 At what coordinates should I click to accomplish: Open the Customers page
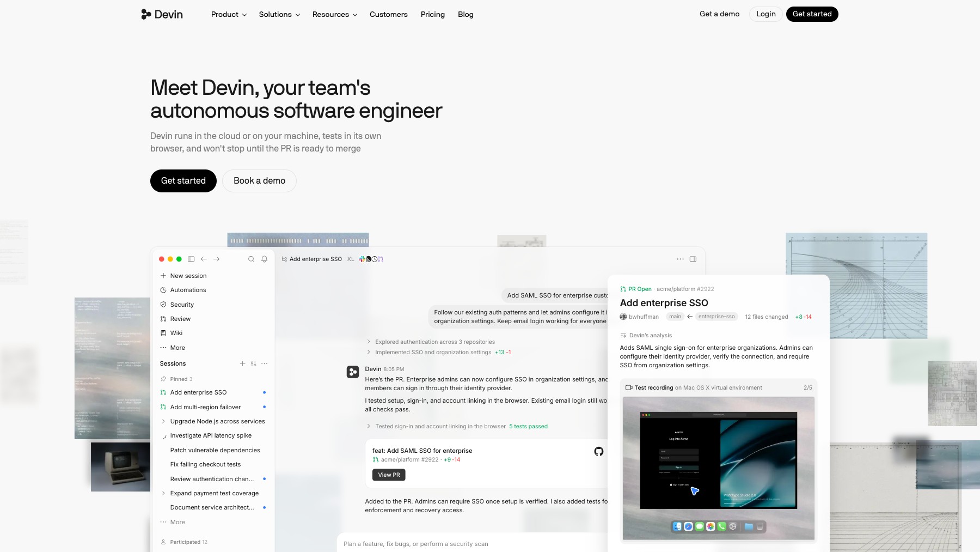(x=389, y=15)
